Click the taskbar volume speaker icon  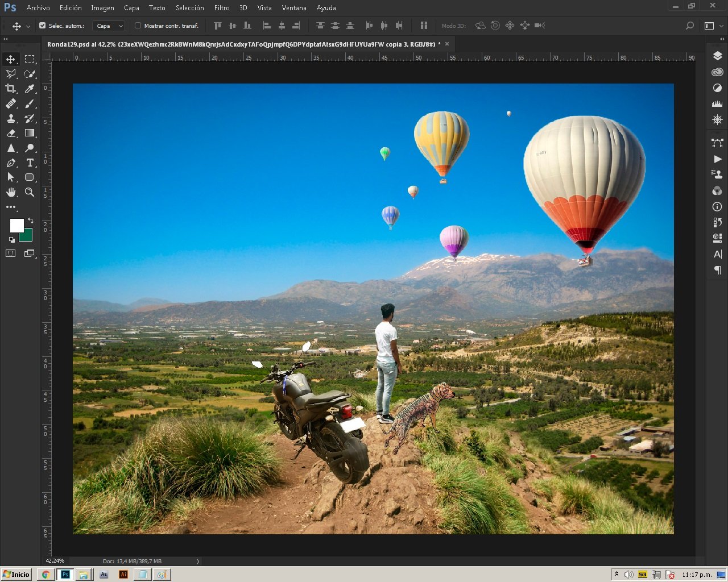pos(629,575)
